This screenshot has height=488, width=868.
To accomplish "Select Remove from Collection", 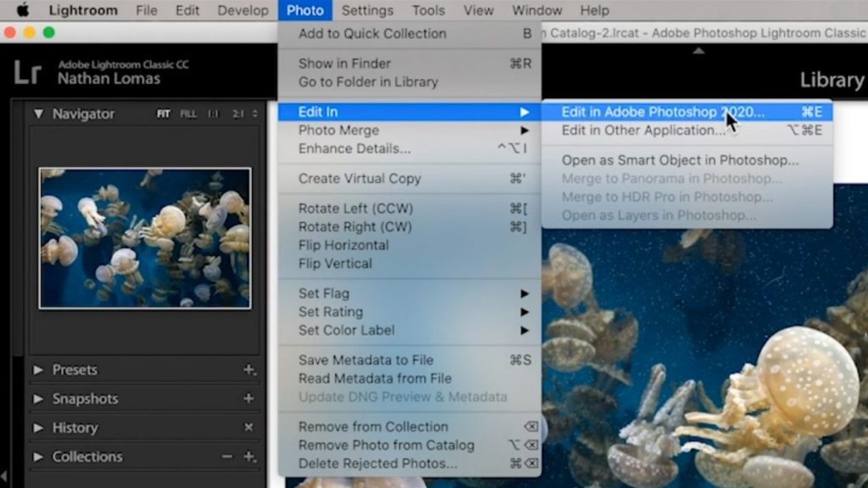I will coord(409,427).
